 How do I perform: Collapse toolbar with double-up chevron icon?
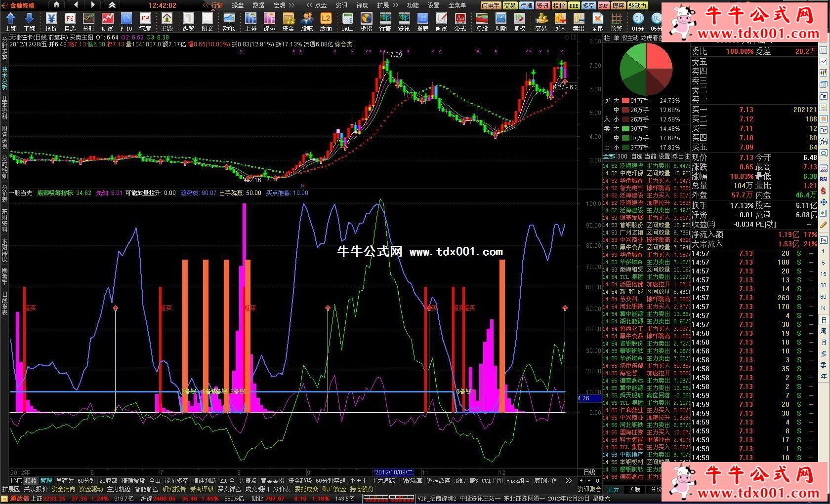coord(112,5)
